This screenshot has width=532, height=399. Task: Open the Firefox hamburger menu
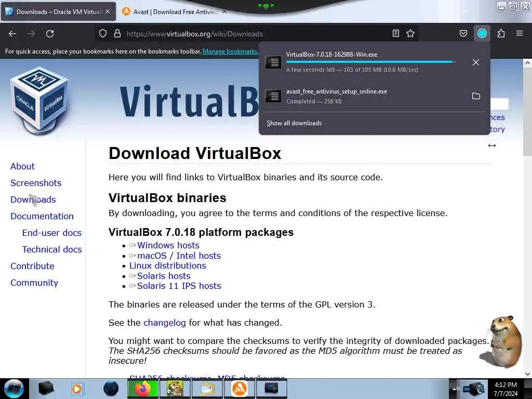[520, 33]
